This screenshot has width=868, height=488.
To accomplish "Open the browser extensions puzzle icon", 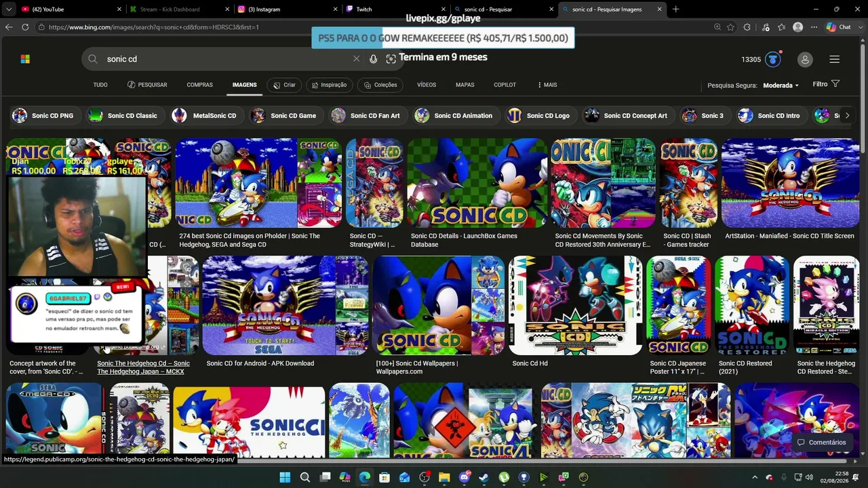I will (747, 27).
